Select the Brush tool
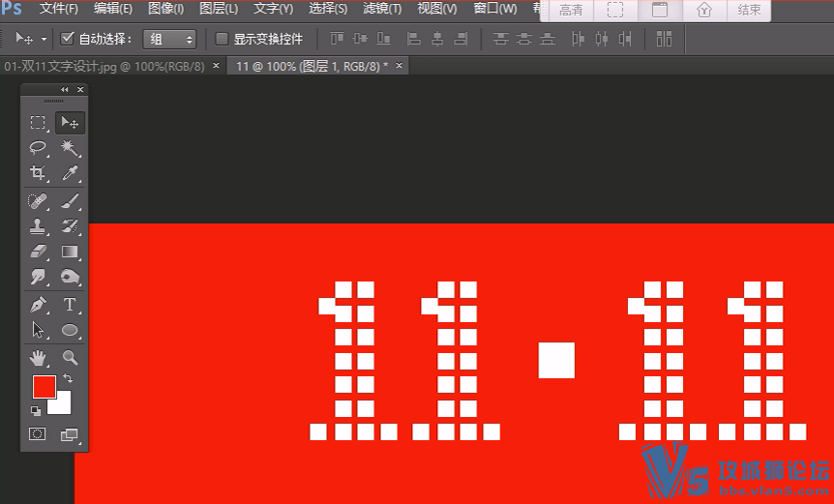Image resolution: width=834 pixels, height=504 pixels. click(70, 201)
